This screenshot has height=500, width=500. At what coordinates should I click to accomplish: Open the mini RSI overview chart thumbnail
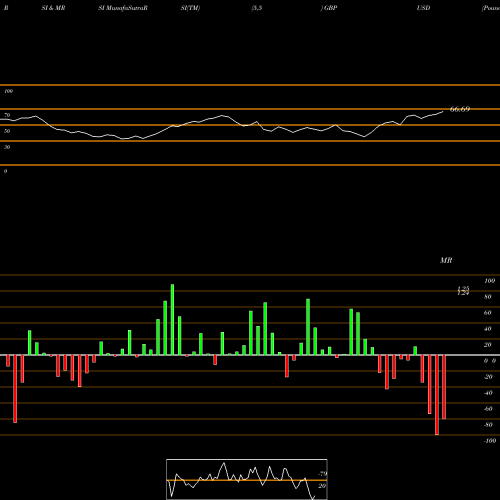click(x=247, y=479)
